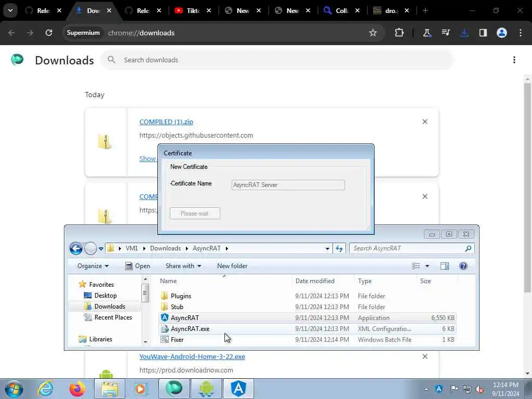The image size is (532, 399).
Task: Expand the arrow after AsyncRAT in breadcrumb
Action: (227, 248)
